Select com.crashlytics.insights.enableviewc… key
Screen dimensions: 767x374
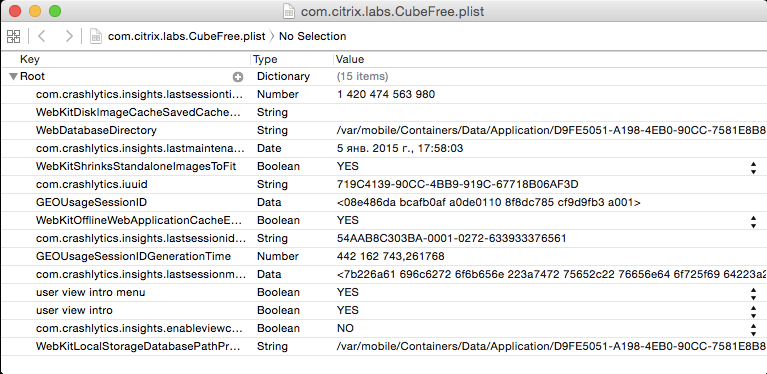pos(139,328)
